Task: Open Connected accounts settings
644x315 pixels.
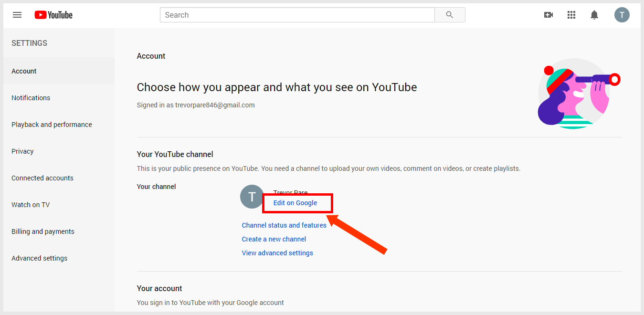Action: click(x=59, y=178)
